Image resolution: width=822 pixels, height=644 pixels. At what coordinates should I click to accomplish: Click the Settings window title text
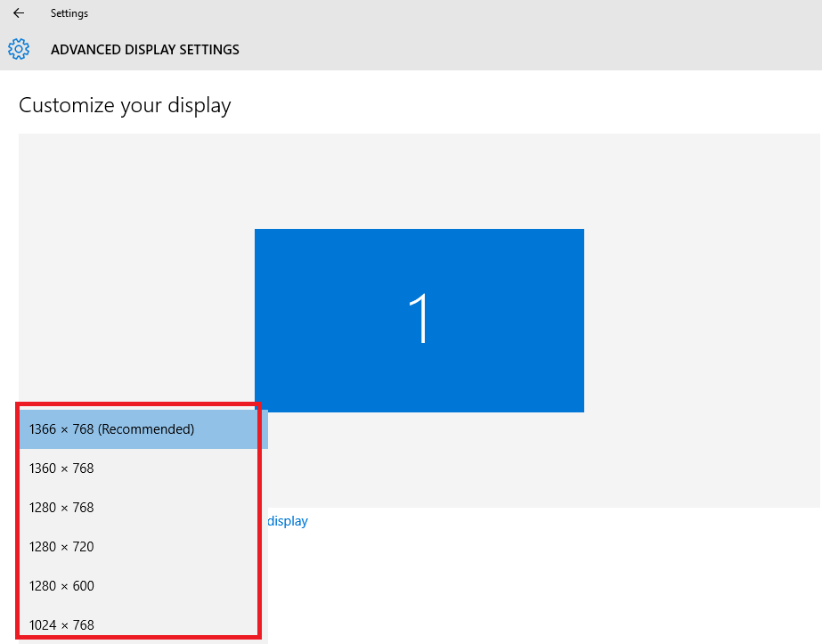point(69,13)
